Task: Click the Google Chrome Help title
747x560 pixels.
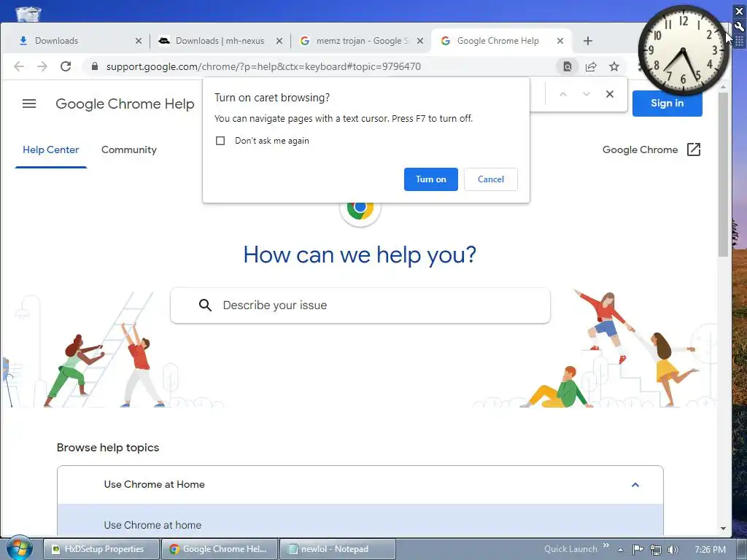Action: coord(125,104)
